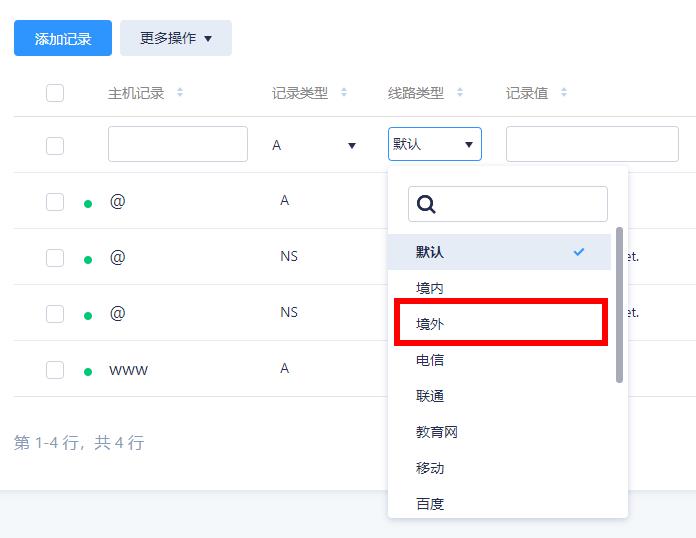
Task: Toggle the select-all checkbox in header
Action: pyautogui.click(x=55, y=93)
